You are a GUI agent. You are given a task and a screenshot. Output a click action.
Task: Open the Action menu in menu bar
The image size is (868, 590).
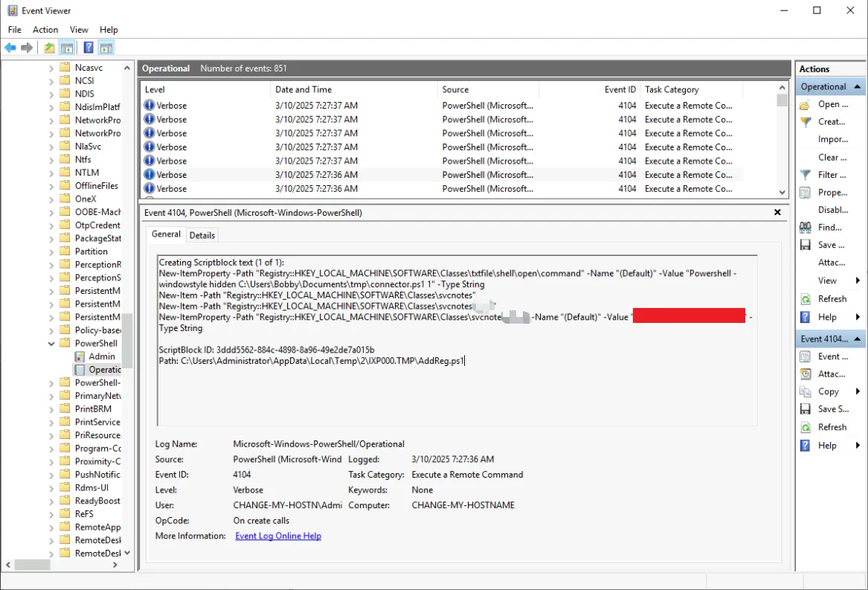(45, 30)
